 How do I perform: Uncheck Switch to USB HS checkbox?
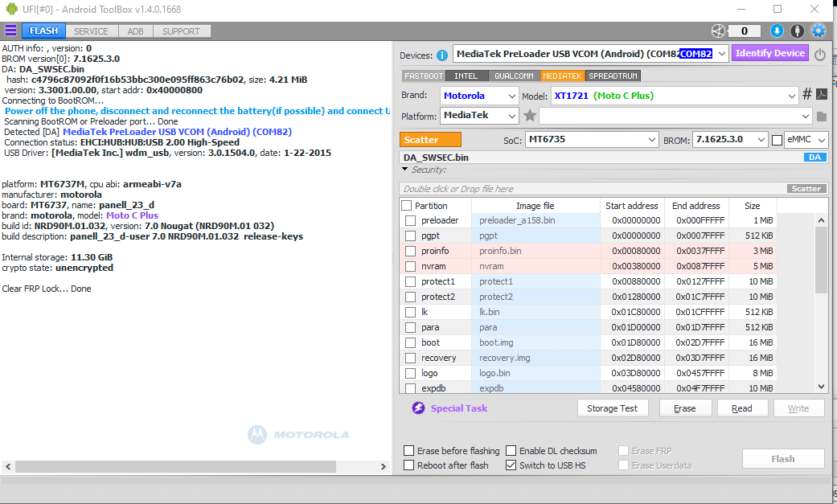[x=511, y=465]
